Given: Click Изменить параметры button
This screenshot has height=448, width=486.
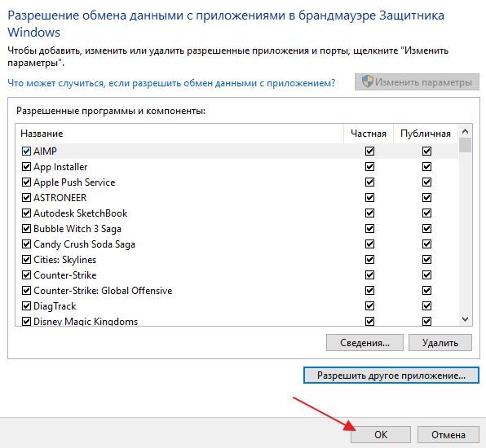Looking at the screenshot, I should [417, 82].
